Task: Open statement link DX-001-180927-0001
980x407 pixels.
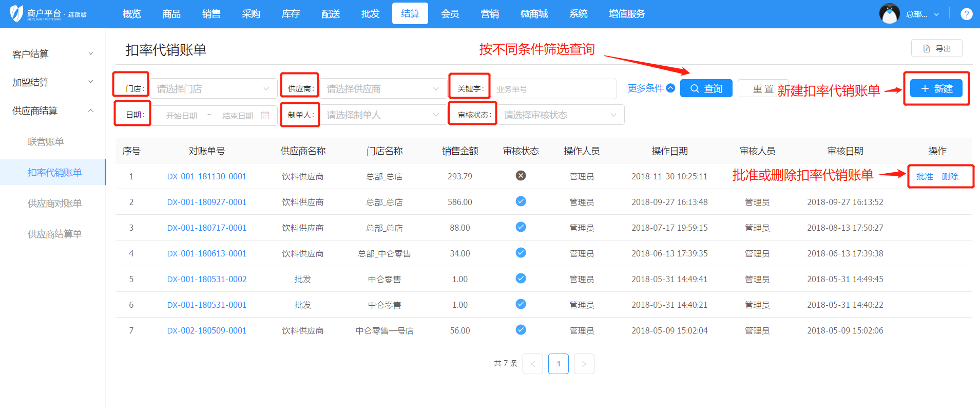Action: [x=206, y=202]
